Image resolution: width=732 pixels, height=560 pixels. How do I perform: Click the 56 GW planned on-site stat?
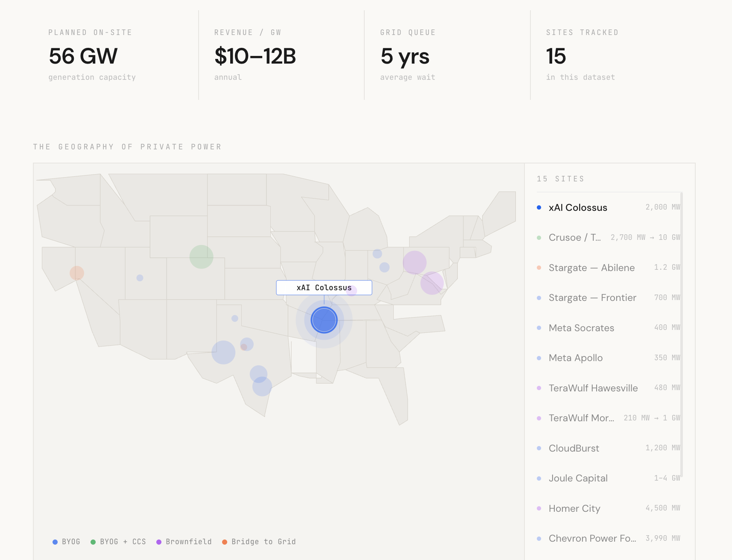[92, 55]
